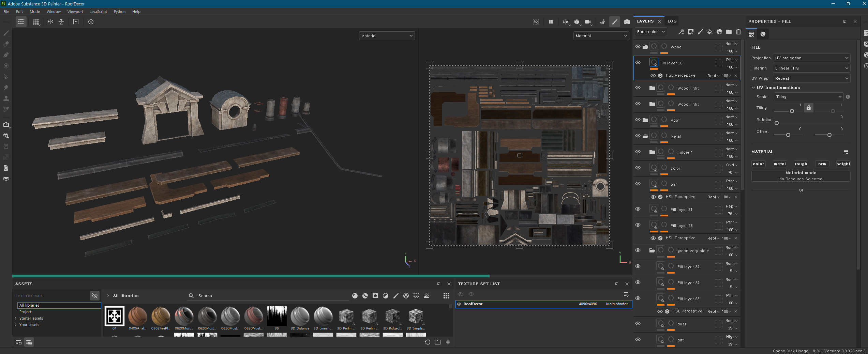Viewport: 868px width, 354px height.
Task: Open the Projection dropdown
Action: pos(811,58)
